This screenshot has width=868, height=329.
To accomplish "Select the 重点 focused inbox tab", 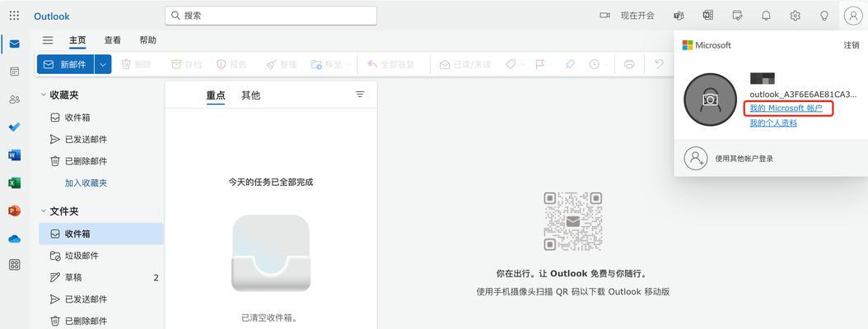I will 216,95.
